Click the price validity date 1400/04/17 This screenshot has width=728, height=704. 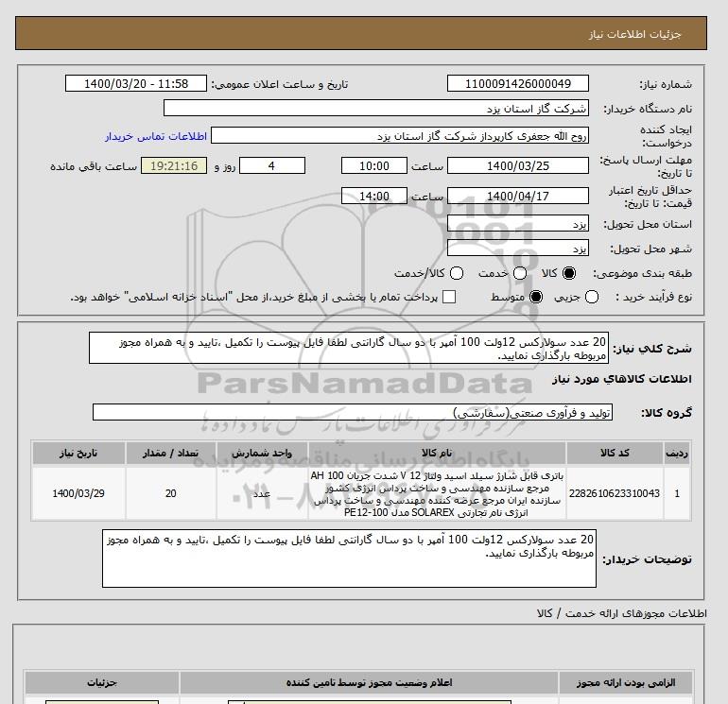click(518, 196)
